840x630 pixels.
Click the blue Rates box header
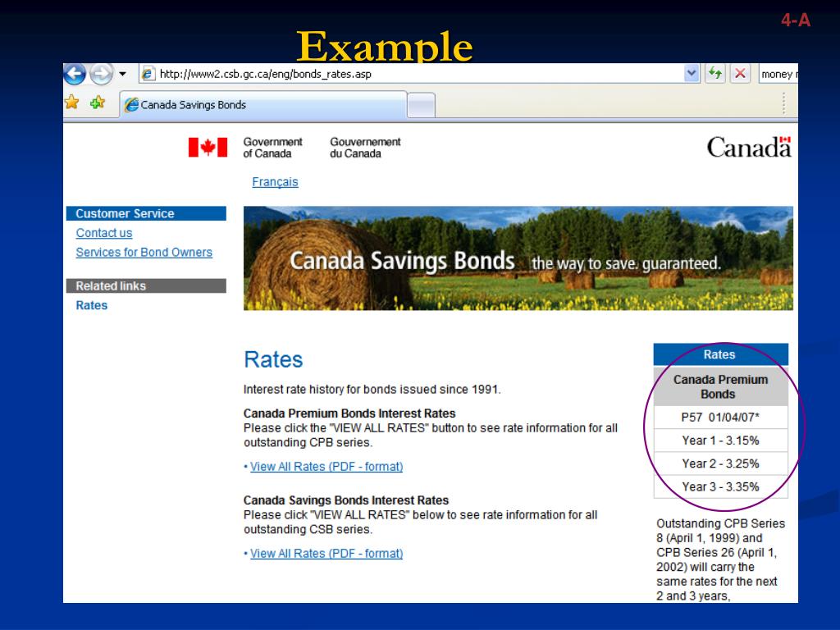click(720, 354)
